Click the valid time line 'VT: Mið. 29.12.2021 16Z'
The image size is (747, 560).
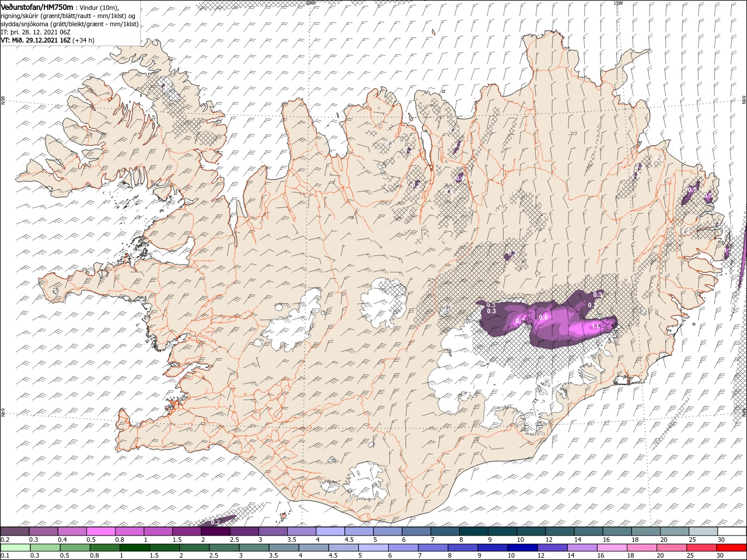click(36, 40)
